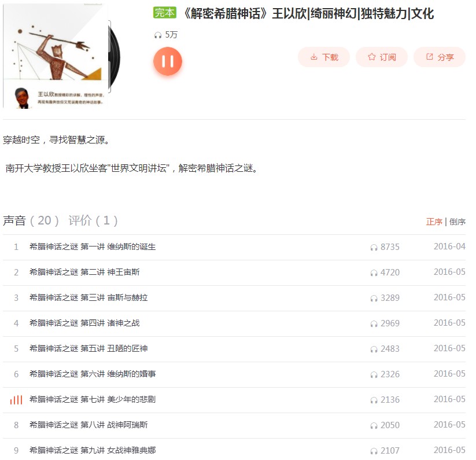This screenshot has width=476, height=460.
Task: Click track number 8
Action: 16,425
